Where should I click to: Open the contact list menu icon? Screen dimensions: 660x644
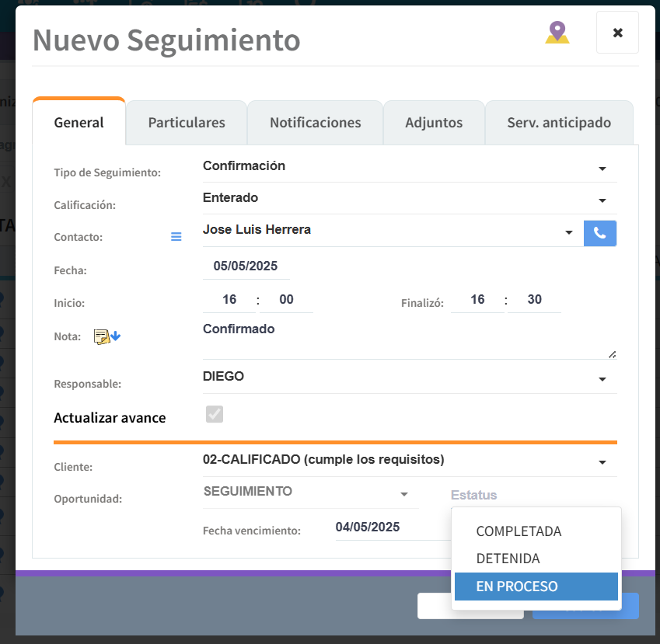point(176,237)
